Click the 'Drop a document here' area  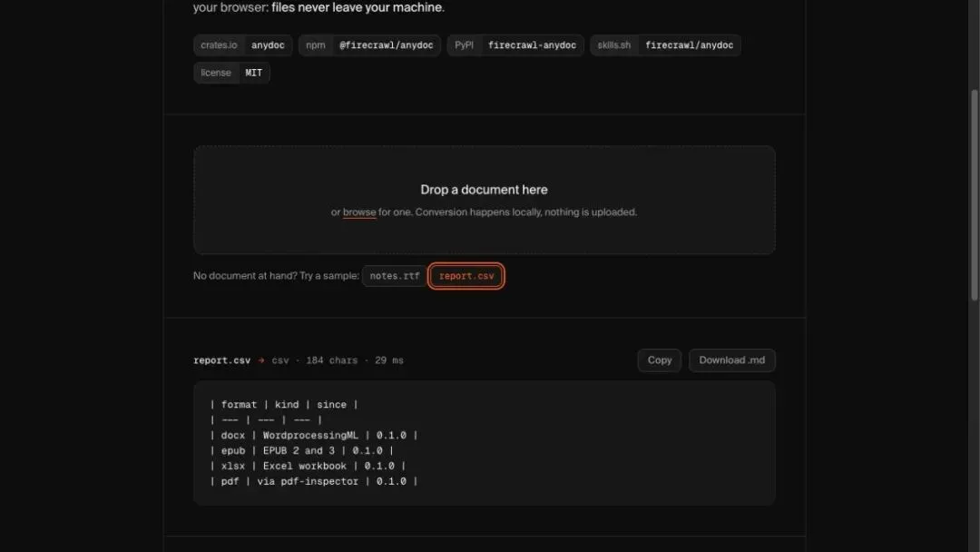click(x=484, y=200)
